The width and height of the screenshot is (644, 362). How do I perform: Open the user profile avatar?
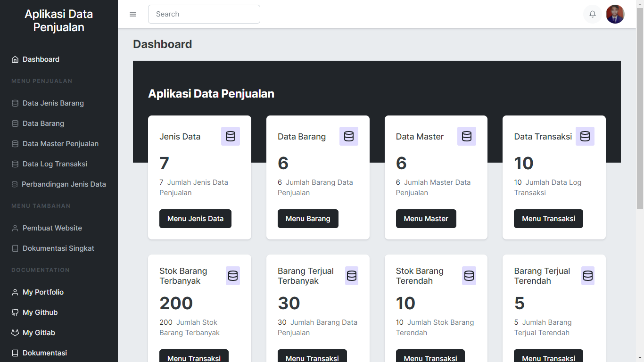coord(615,14)
